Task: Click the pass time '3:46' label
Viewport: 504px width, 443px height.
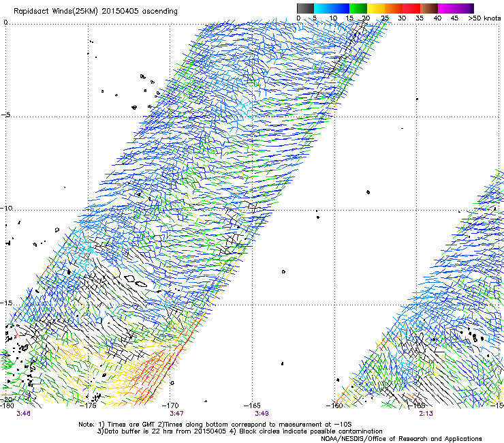Action: (x=23, y=414)
